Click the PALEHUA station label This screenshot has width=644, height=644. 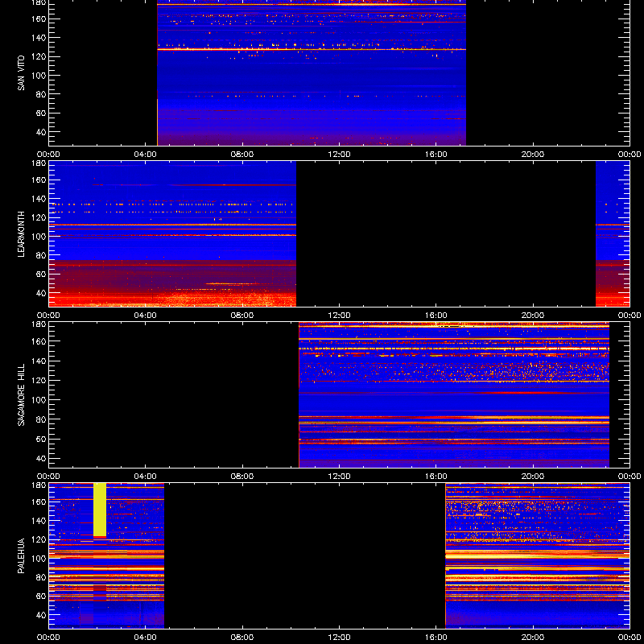click(21, 555)
